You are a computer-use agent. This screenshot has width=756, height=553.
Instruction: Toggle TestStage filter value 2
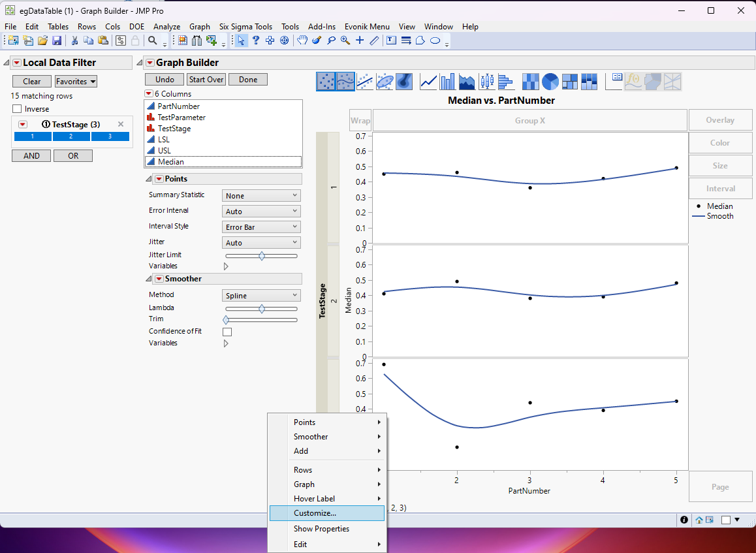point(71,136)
